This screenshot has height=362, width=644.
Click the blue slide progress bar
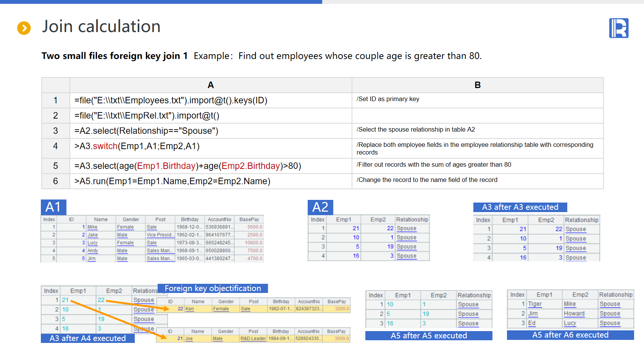(x=161, y=2)
